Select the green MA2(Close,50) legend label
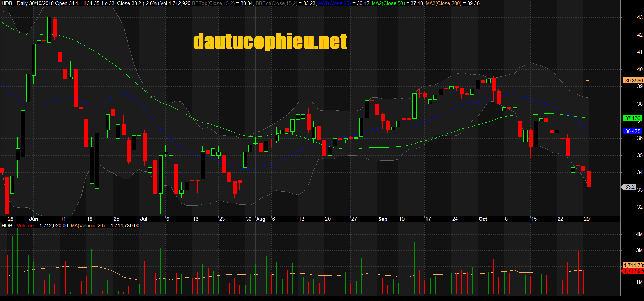 pos(387,3)
